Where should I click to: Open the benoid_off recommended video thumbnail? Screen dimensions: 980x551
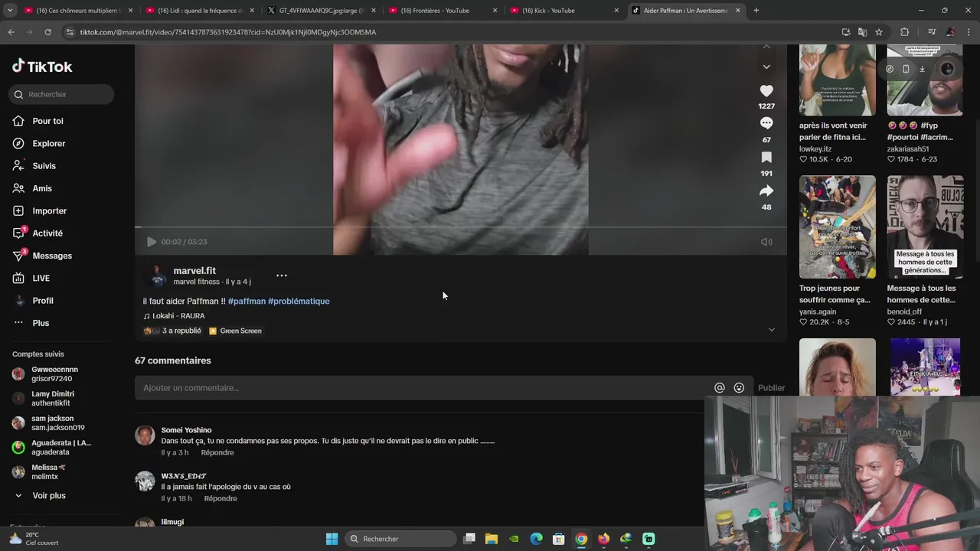click(x=925, y=227)
